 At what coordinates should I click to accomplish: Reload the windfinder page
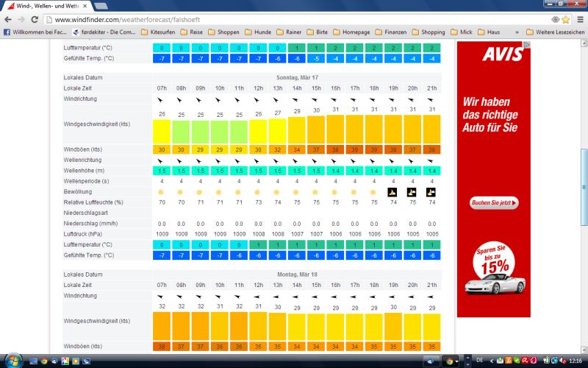tap(40, 19)
